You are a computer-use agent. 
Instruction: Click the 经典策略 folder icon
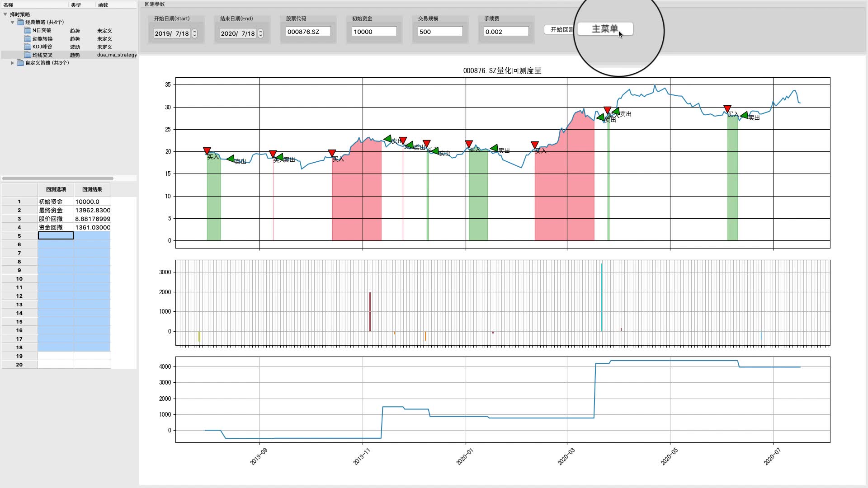(x=20, y=22)
